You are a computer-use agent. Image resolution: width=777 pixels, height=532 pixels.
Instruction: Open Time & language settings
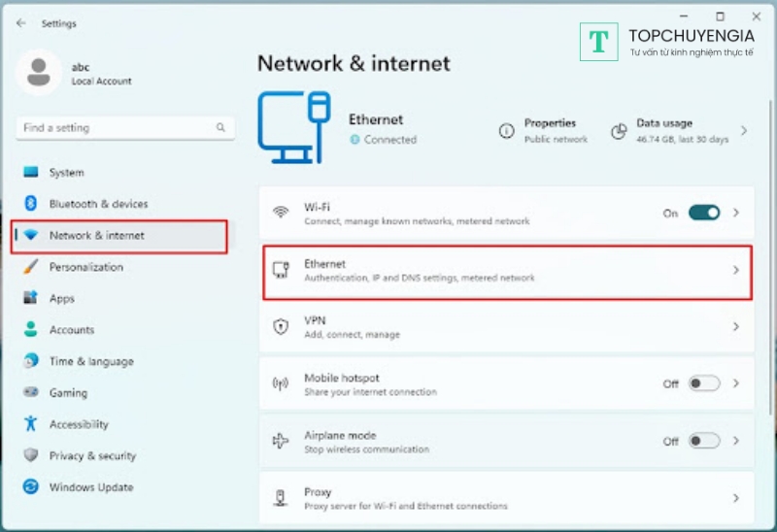pos(91,361)
